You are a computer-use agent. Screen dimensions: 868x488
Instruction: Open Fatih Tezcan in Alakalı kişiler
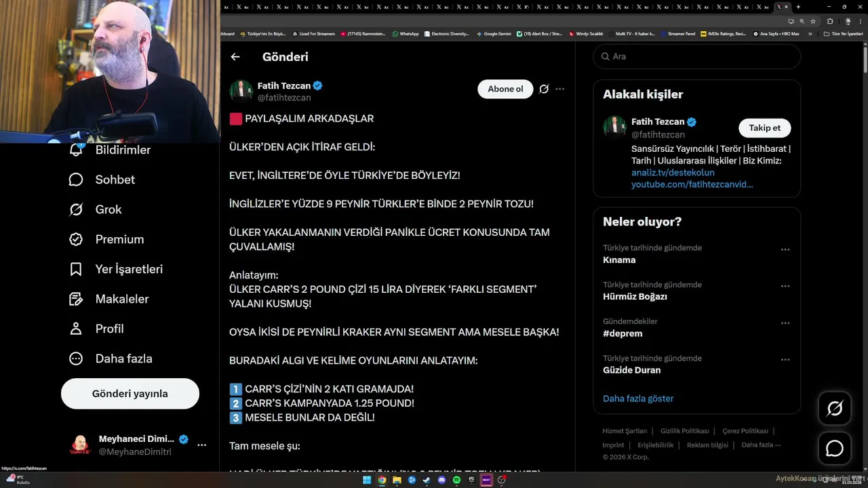click(658, 122)
